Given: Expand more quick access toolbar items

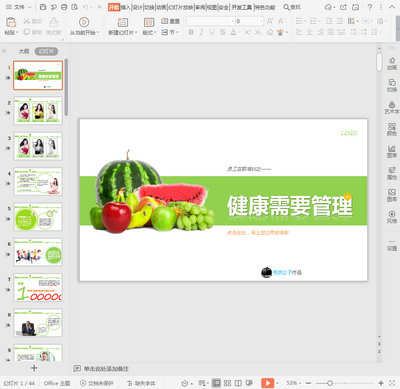Looking at the screenshot, I should point(99,7).
